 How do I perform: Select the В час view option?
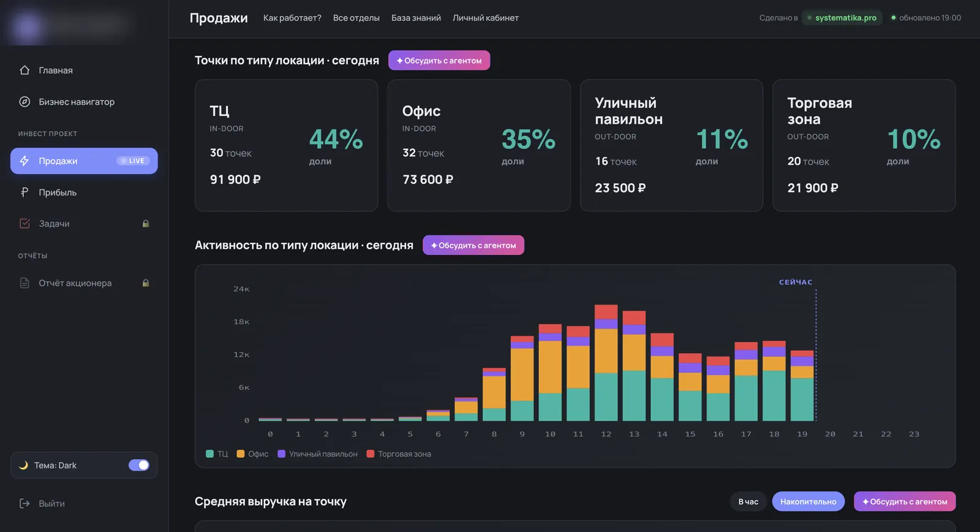[748, 501]
